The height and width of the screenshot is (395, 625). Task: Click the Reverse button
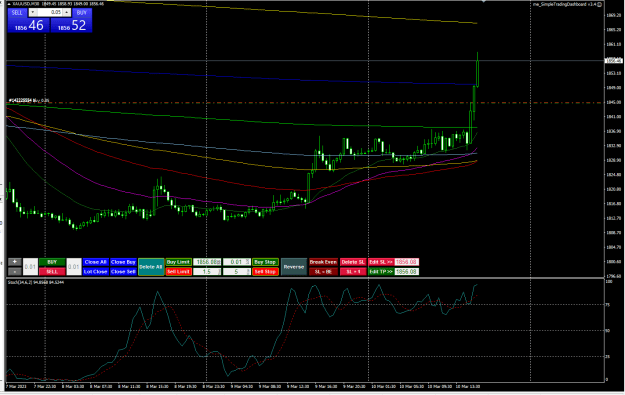pyautogui.click(x=294, y=267)
